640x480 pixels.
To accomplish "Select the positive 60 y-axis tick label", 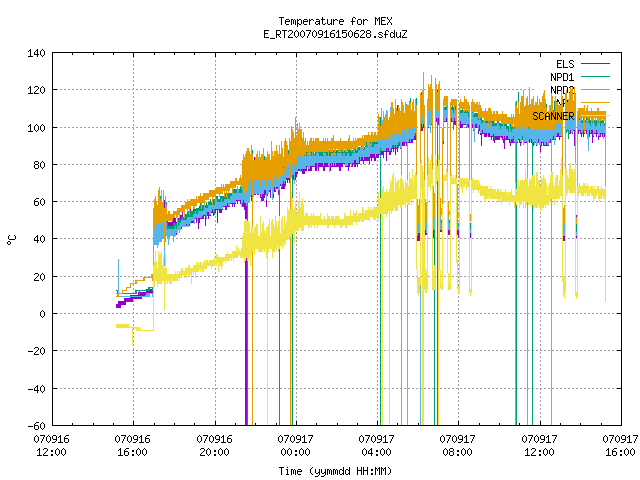I will (x=39, y=202).
